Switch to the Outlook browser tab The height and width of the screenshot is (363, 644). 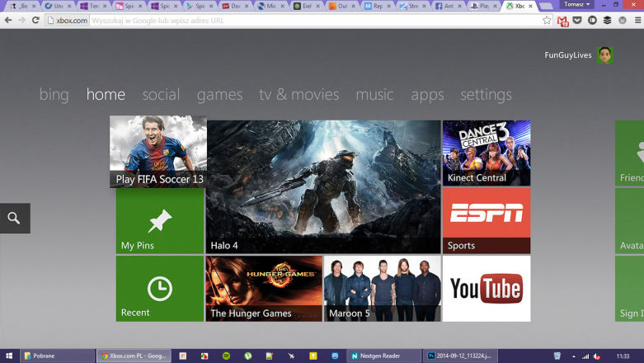(341, 6)
